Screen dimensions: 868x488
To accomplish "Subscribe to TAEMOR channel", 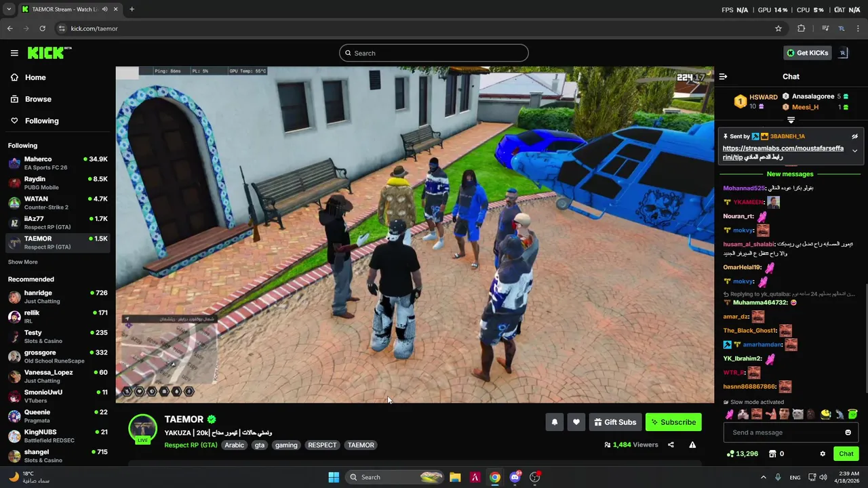I will click(x=673, y=422).
